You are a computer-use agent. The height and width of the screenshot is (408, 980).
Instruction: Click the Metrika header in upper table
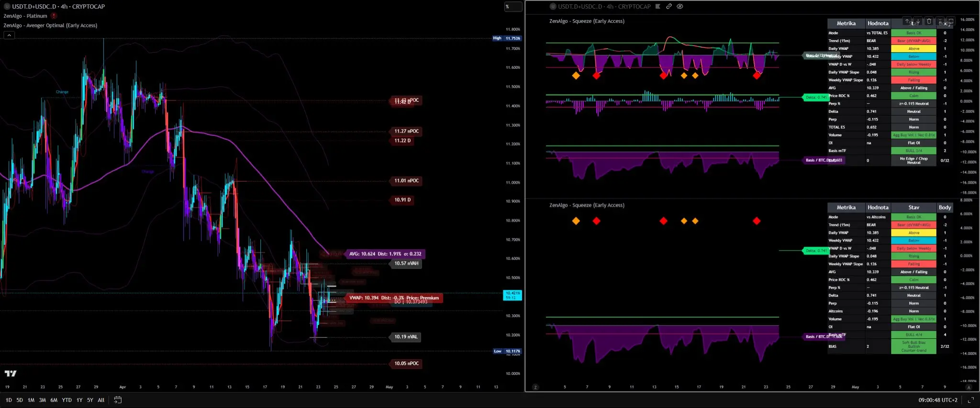(846, 23)
